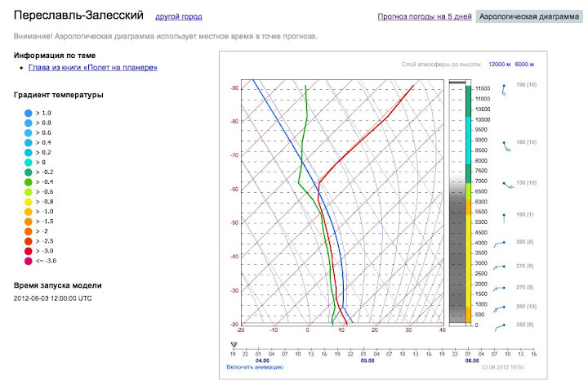
Task: Click wind barb icon beside '180 (1)'
Action: click(x=504, y=218)
